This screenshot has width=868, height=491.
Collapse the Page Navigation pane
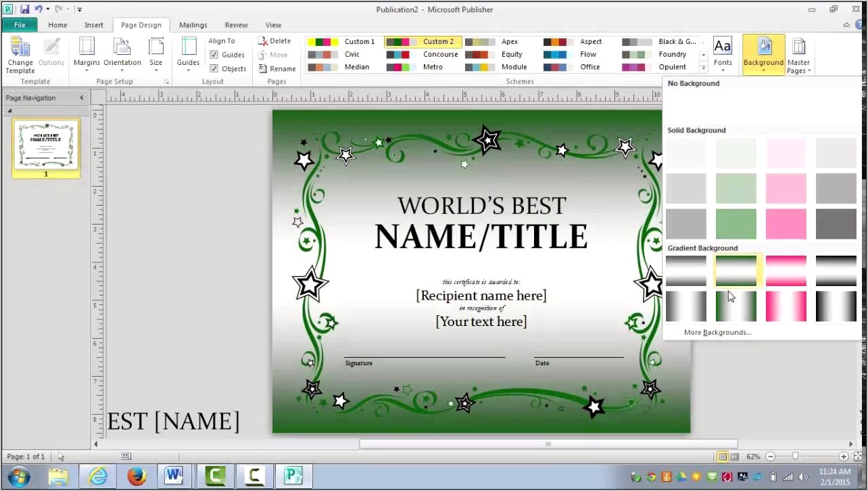click(x=82, y=97)
